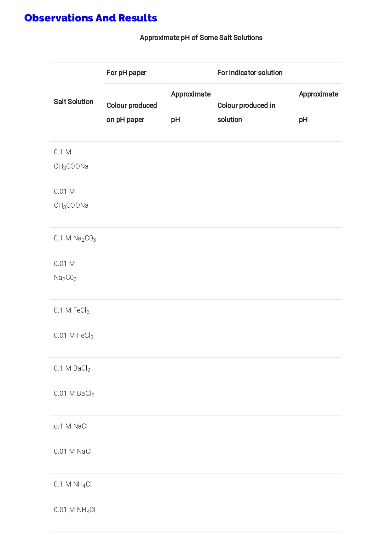Image resolution: width=392 pixels, height=553 pixels.
Task: Select the "Salt Solution" header cell
Action: coord(73,102)
